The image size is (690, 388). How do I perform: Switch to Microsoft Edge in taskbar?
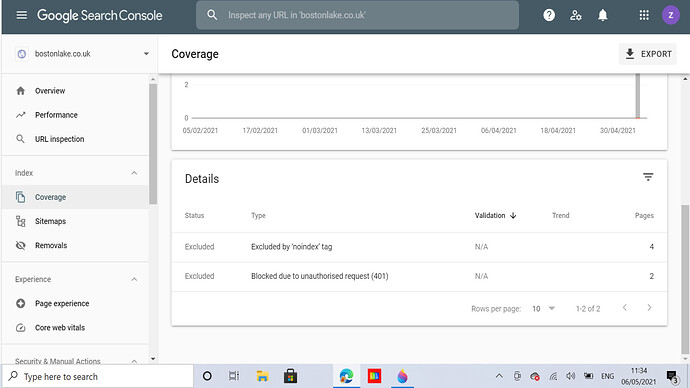(x=346, y=376)
